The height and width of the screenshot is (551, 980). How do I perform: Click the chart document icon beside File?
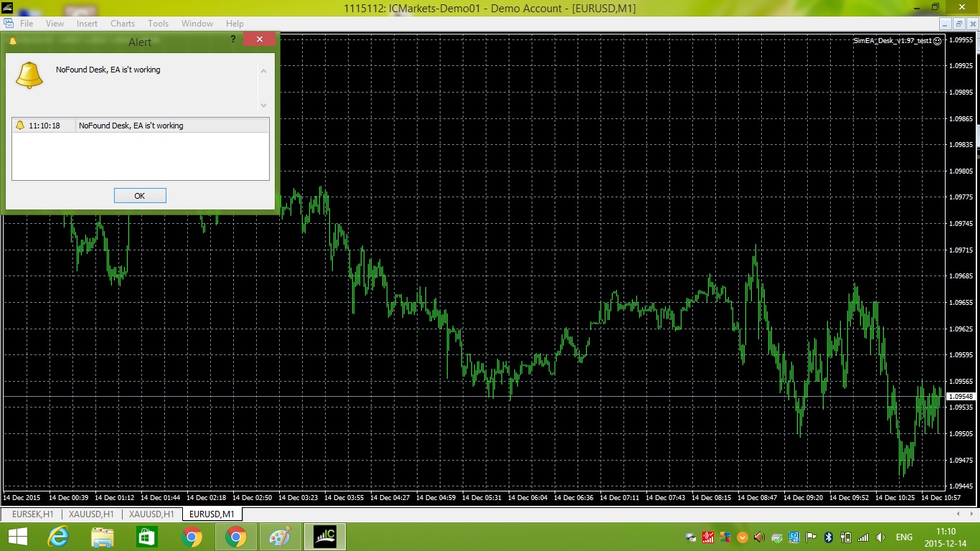pyautogui.click(x=9, y=24)
